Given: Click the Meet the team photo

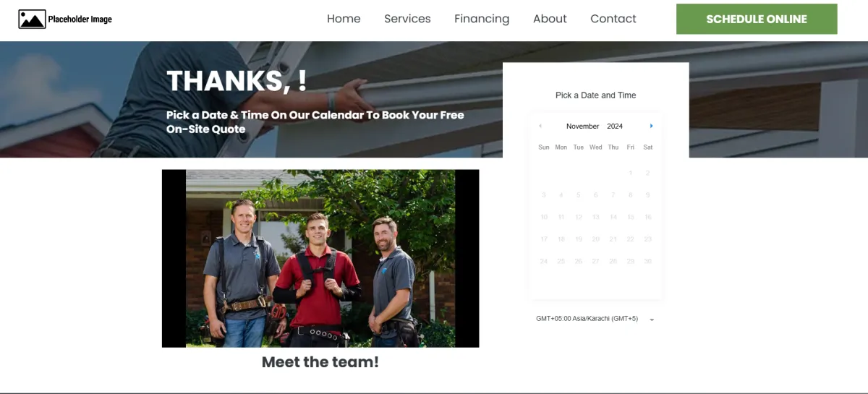Looking at the screenshot, I should coord(320,259).
